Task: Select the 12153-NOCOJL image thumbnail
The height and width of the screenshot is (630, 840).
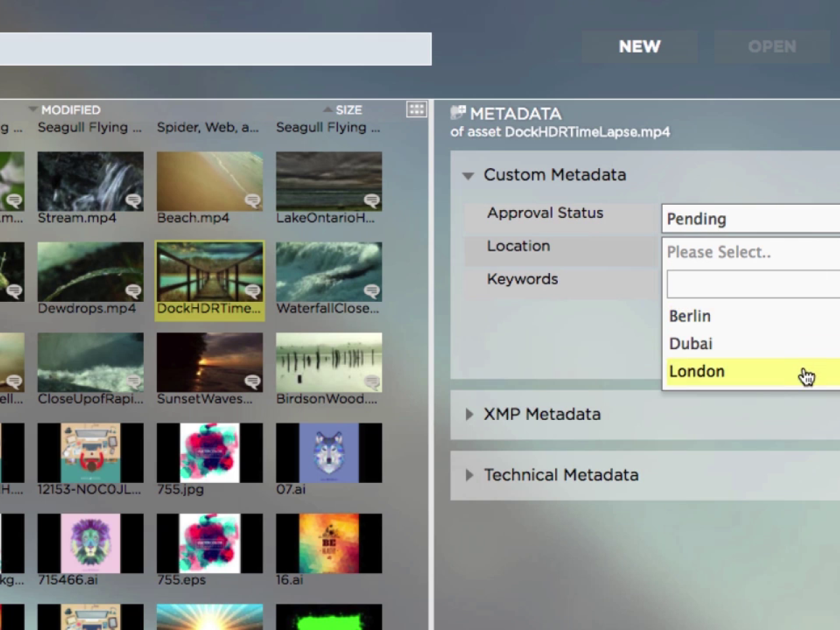Action: [91, 453]
